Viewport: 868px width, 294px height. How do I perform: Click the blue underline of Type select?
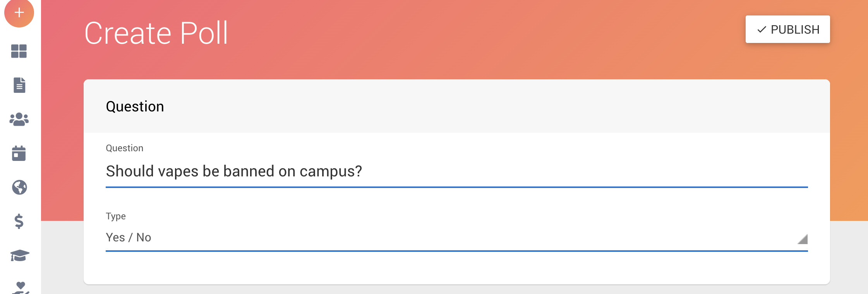[x=457, y=251]
